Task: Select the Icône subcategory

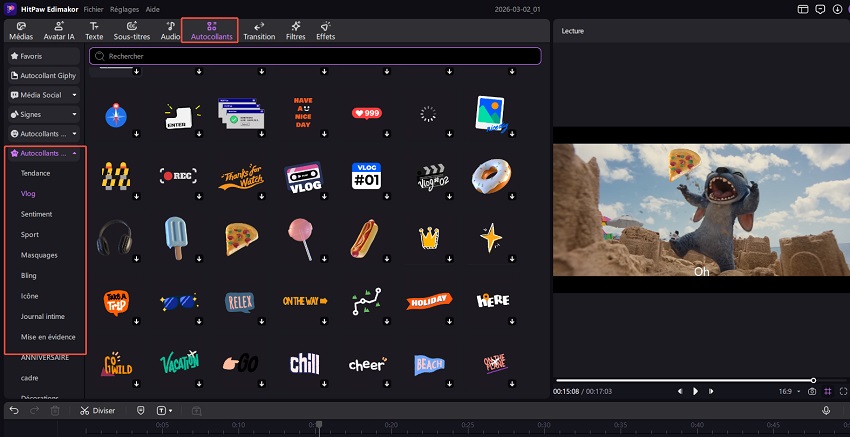Action: click(x=29, y=296)
